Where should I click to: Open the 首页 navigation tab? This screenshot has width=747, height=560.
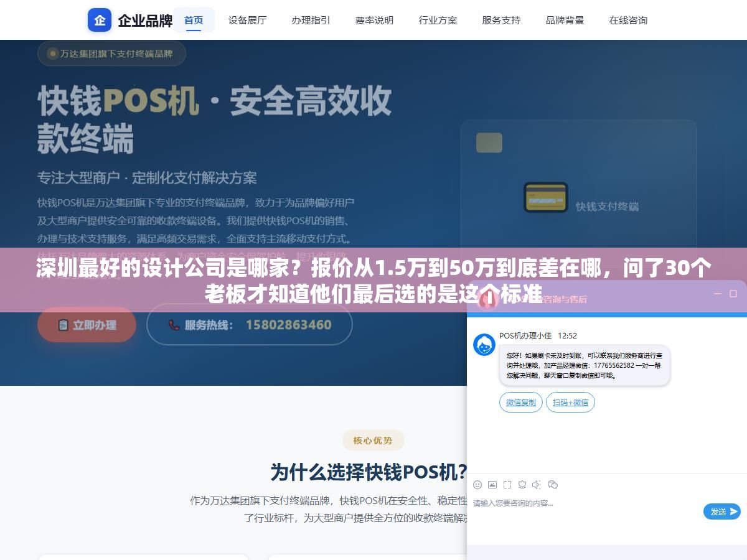[x=194, y=20]
